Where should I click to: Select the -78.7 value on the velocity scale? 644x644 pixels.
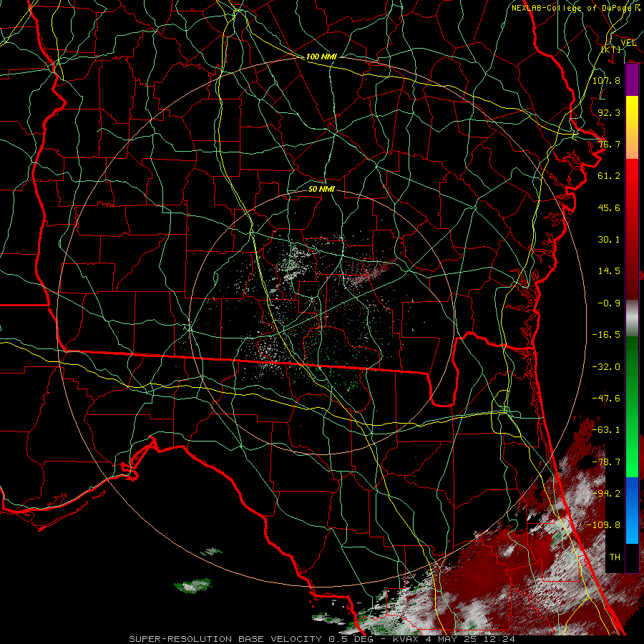click(x=606, y=462)
